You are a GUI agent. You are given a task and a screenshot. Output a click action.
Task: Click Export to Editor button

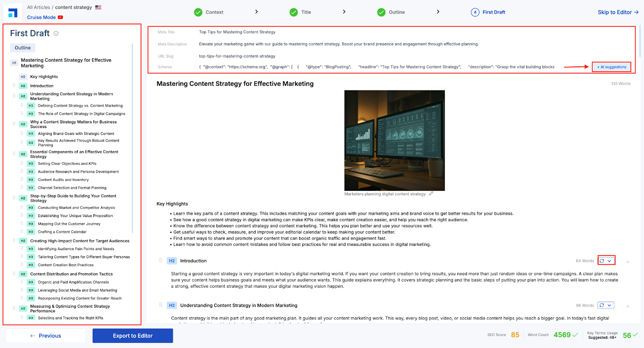(133, 336)
